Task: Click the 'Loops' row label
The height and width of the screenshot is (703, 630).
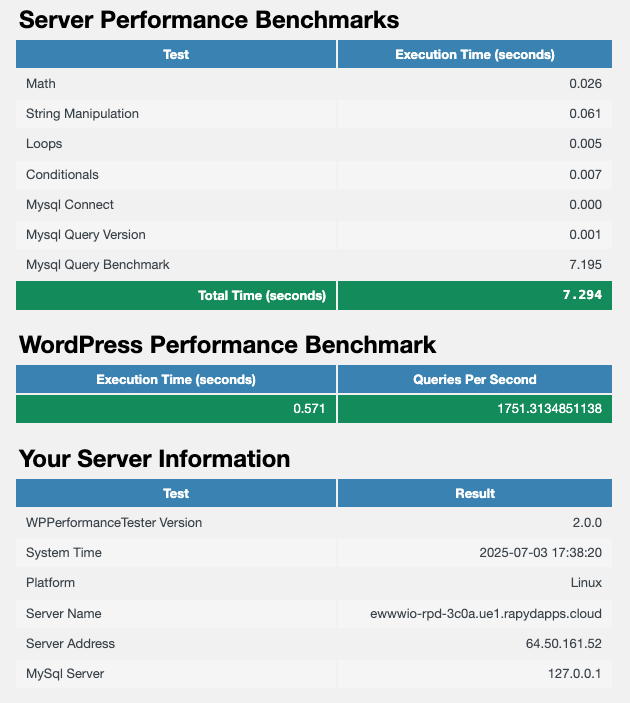Action: point(44,144)
